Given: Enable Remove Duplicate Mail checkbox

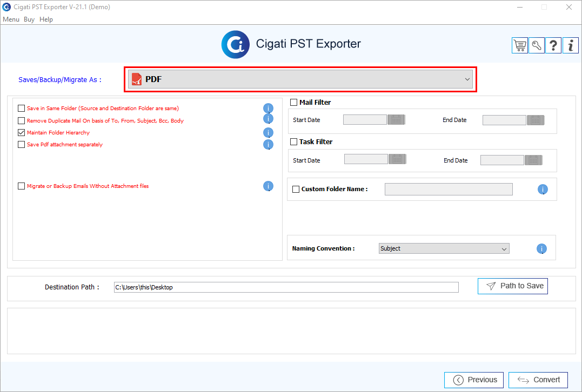Looking at the screenshot, I should coord(21,120).
